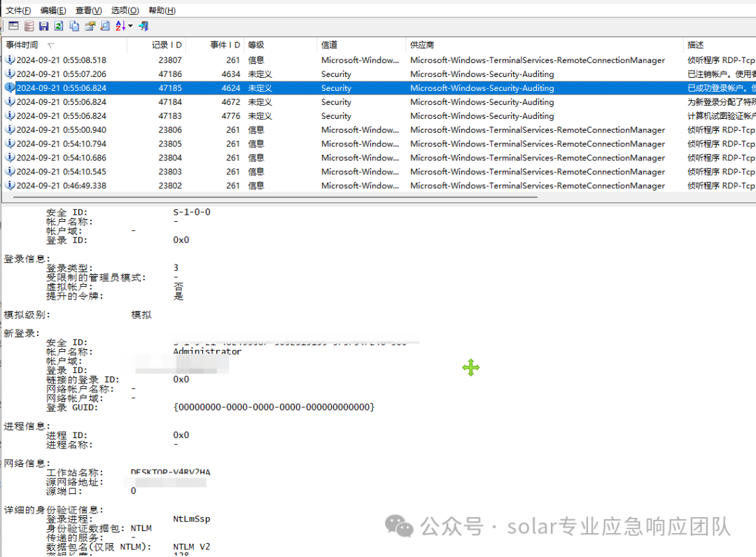The image size is (756, 557).
Task: Click the horizontal scrollbar under the event list
Action: pyautogui.click(x=275, y=197)
